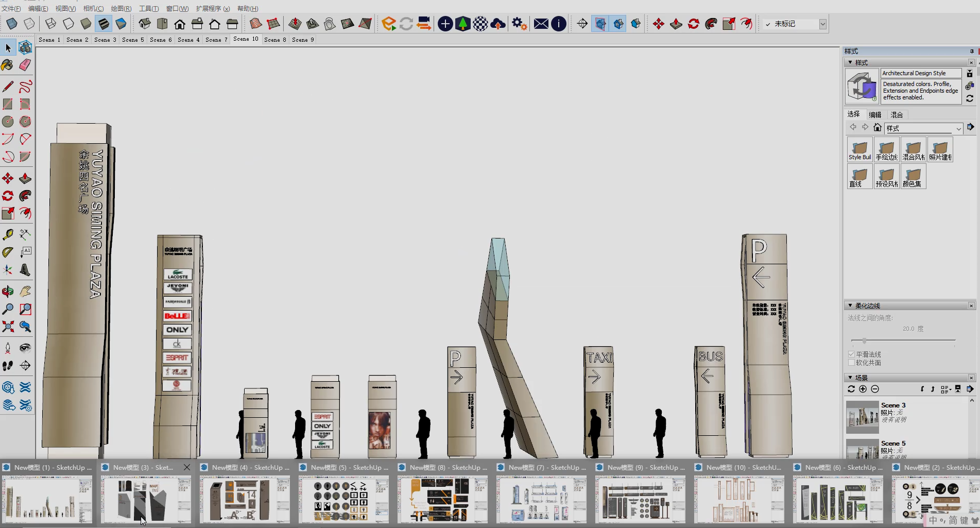Image resolution: width=980 pixels, height=528 pixels.
Task: Open scenes view options dropdown
Action: coord(945,389)
